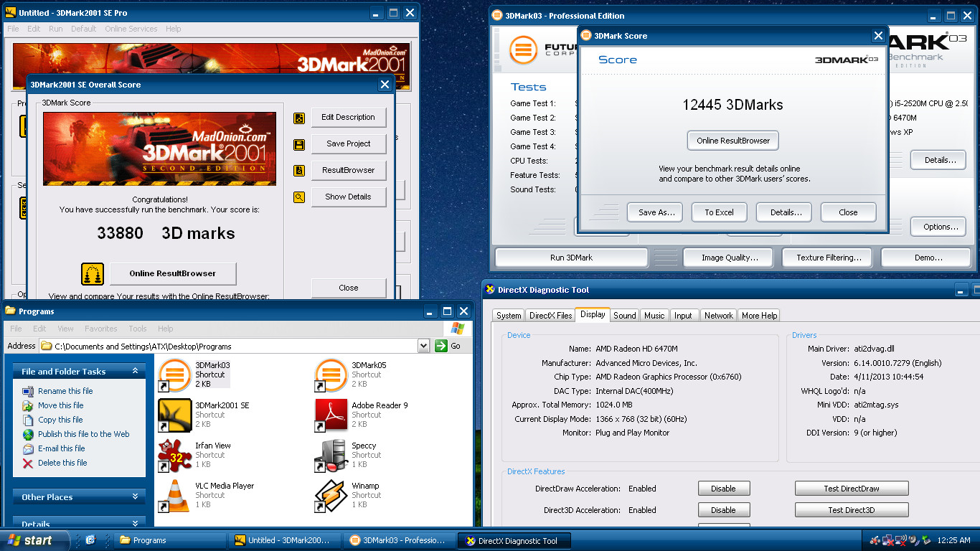Open the Start menu
Image resolution: width=980 pixels, height=551 pixels.
(34, 540)
